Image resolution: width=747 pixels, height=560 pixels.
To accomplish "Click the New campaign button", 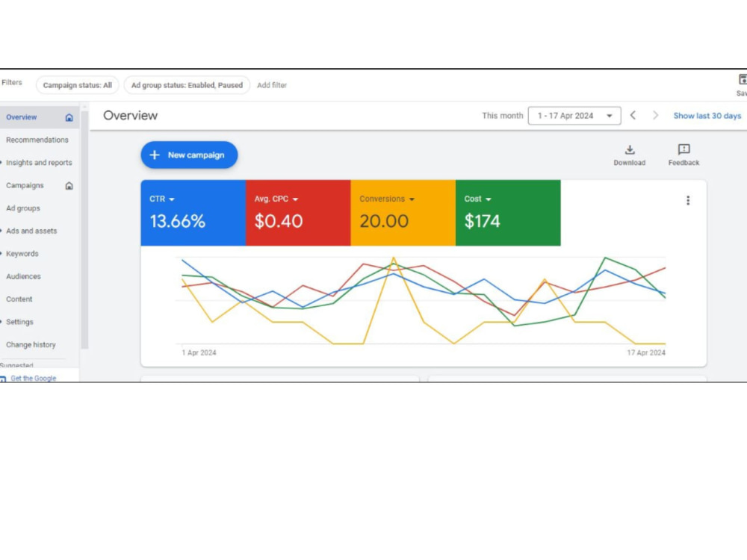I will 189,155.
